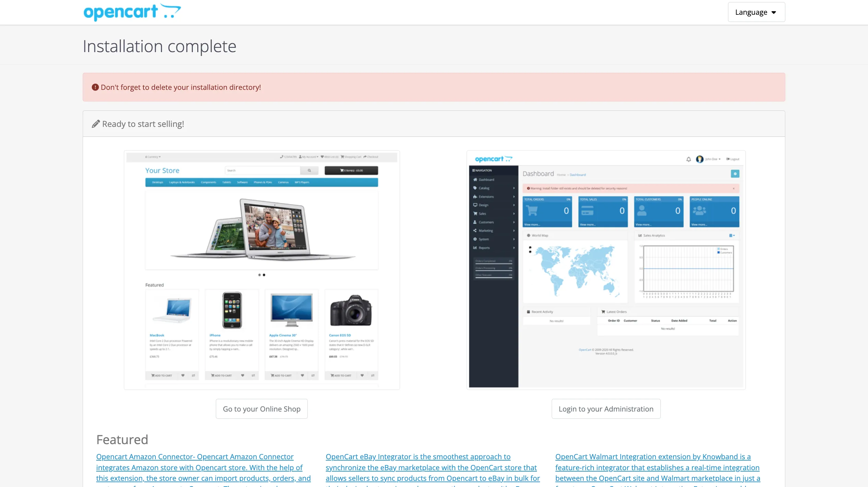Click the pencil icon beside Ready to start selling
Image resolution: width=868 pixels, height=487 pixels.
click(96, 124)
